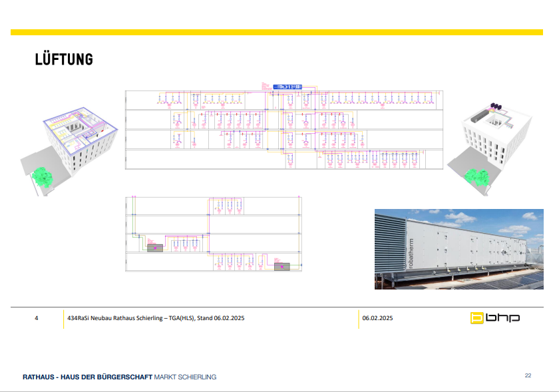
Task: Click green tree beside right white building
Action: coord(478,176)
